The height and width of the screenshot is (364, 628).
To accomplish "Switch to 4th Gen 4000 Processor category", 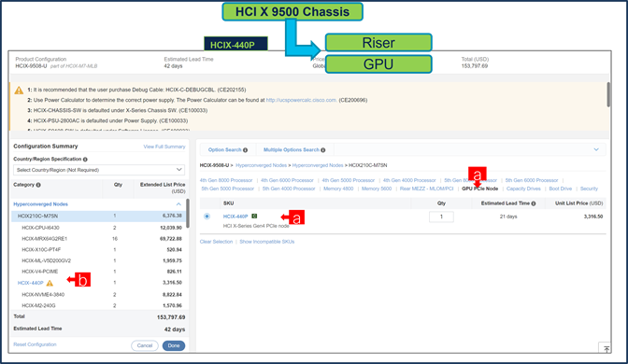I will [x=409, y=180].
